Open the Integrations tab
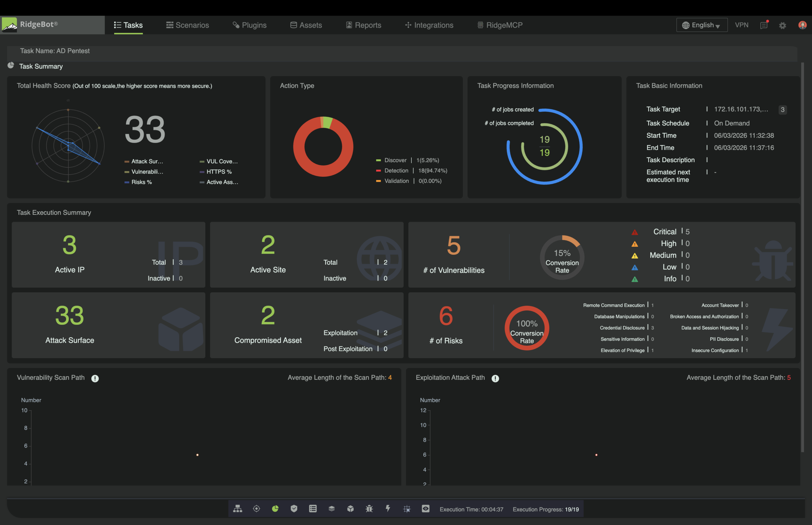812x525 pixels. [429, 25]
